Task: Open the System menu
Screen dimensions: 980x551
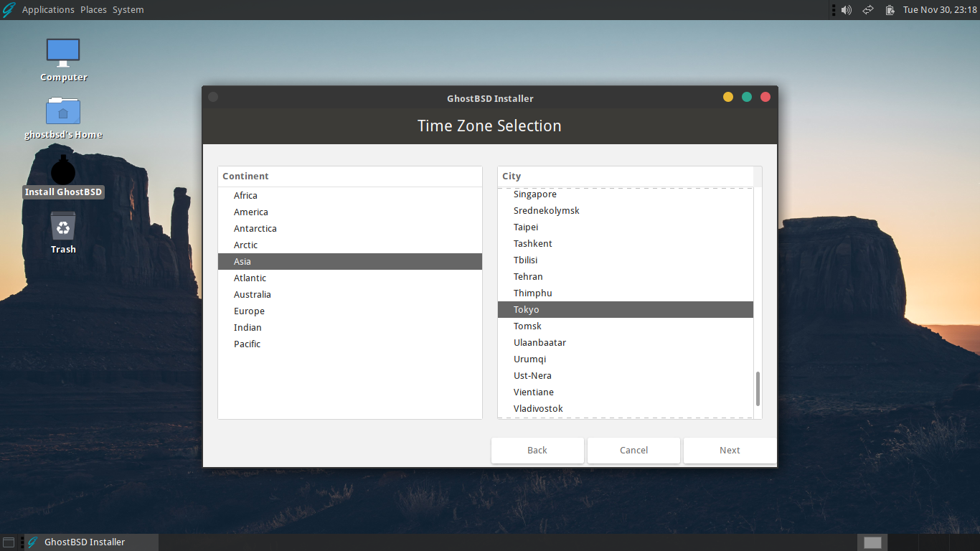Action: (128, 10)
